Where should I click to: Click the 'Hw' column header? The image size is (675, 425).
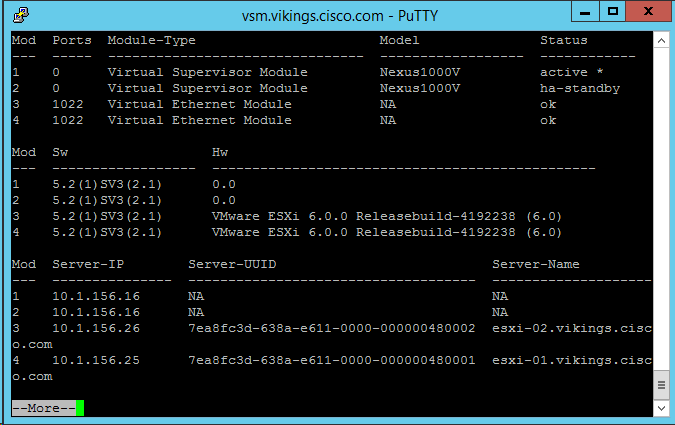220,152
